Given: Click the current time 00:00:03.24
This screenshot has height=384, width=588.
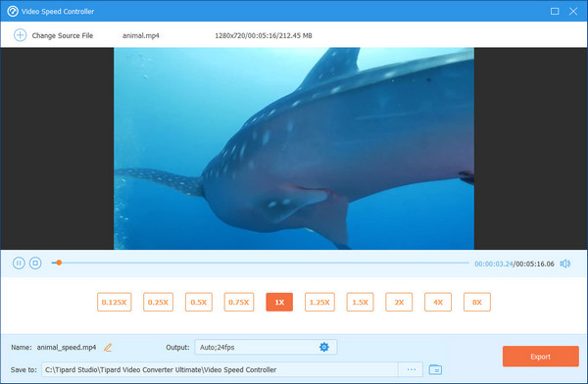Looking at the screenshot, I should coord(494,264).
